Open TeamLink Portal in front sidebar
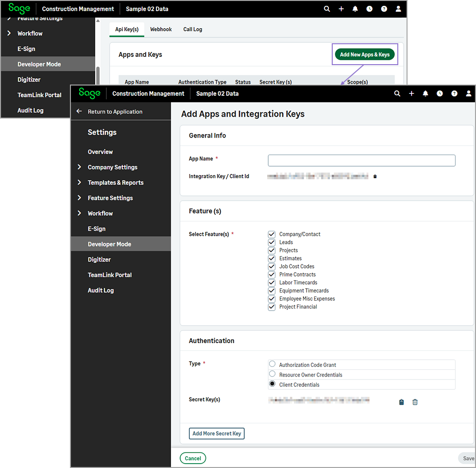476x468 pixels. (110, 275)
